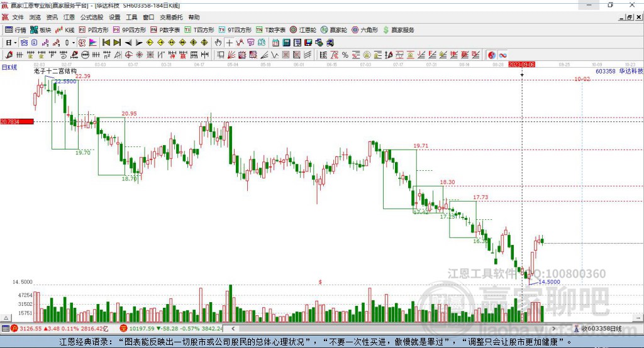This screenshot has width=644, height=348.
Task: Toggle the crosshair cursor tool
Action: click(229, 43)
